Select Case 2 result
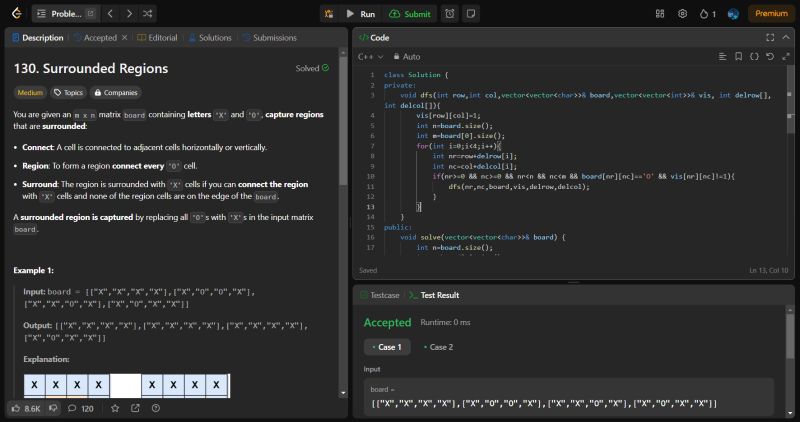Viewport: 800px width, 422px height. 438,347
